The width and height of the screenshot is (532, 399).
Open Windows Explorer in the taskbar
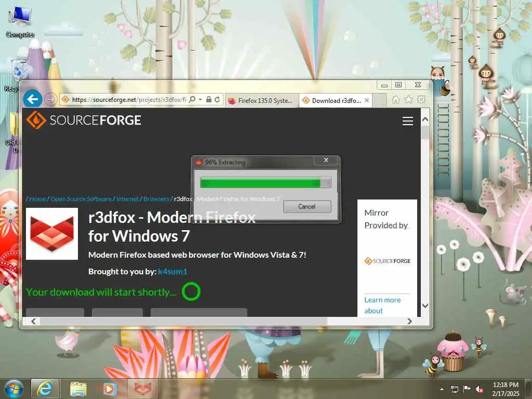tap(78, 389)
